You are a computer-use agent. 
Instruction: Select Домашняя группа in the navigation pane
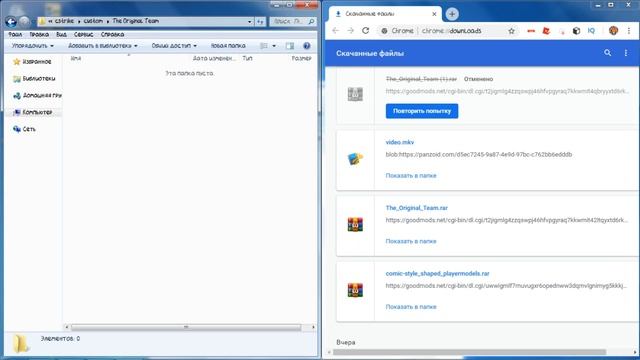click(x=38, y=95)
